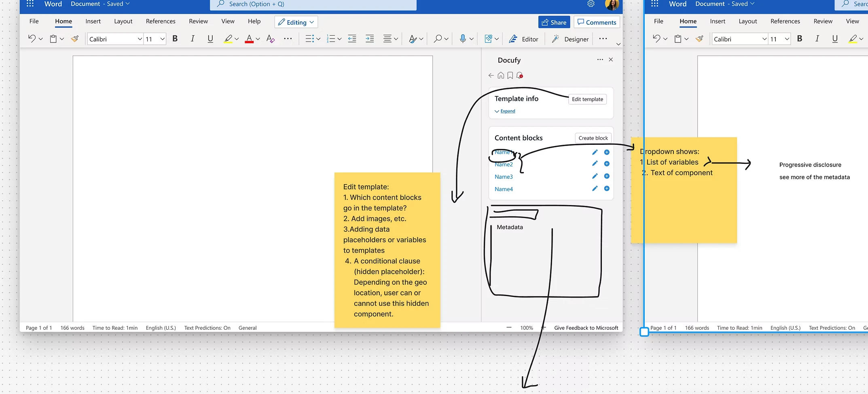Click Give Feedback to Microsoft
Image resolution: width=868 pixels, height=394 pixels.
(x=586, y=328)
